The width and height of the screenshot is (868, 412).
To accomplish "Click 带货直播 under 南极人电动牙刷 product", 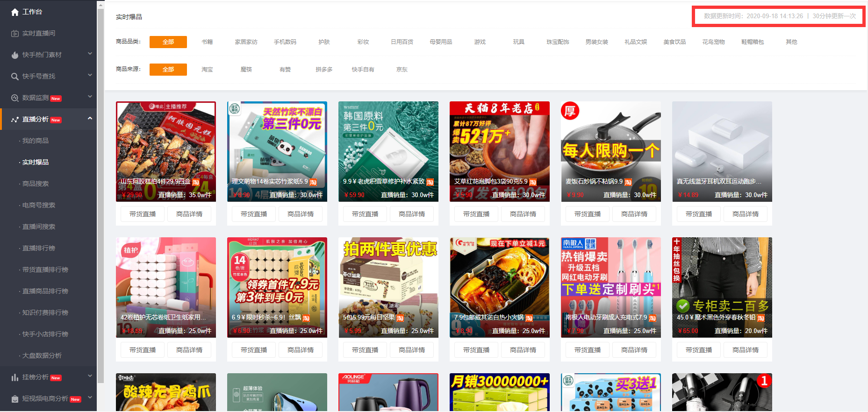I will pos(588,350).
